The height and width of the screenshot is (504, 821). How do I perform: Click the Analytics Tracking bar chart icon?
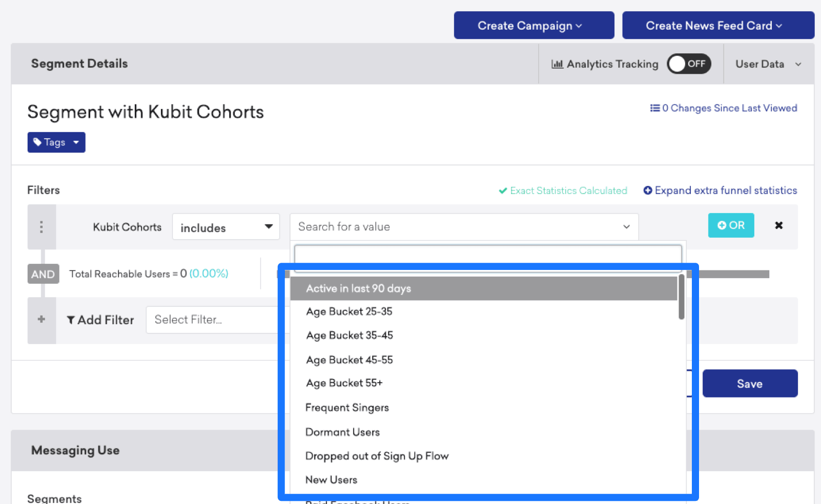coord(557,64)
